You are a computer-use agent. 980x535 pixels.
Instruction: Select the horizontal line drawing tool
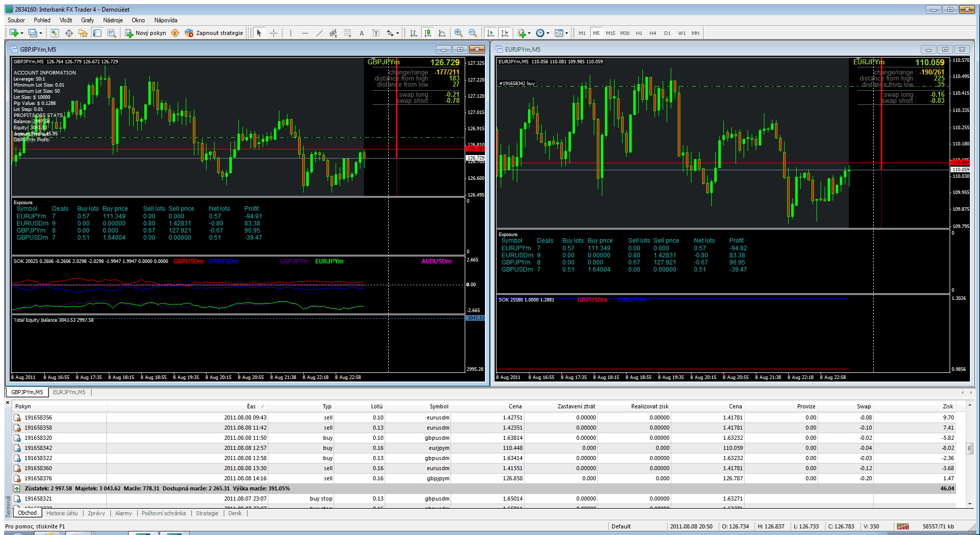(305, 33)
